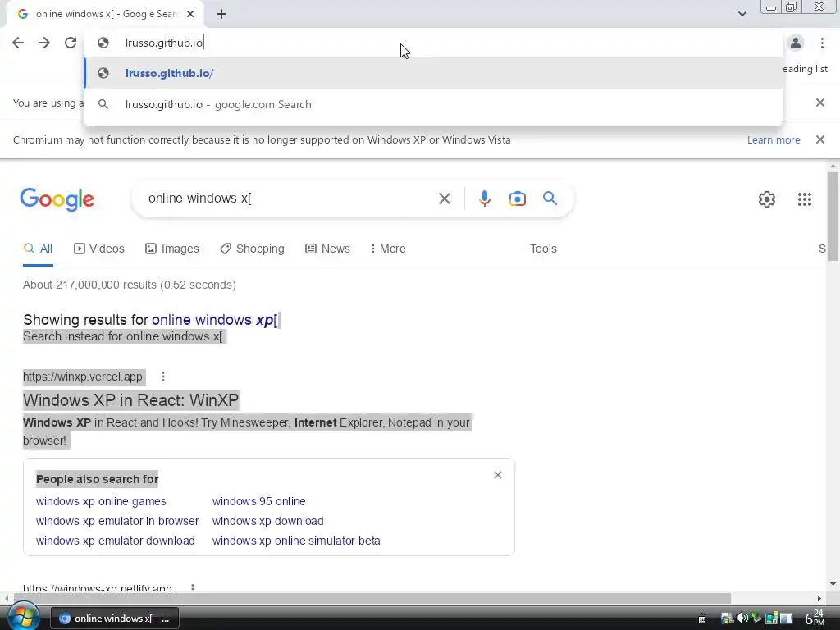
Task: Switch to the News tab
Action: point(327,249)
